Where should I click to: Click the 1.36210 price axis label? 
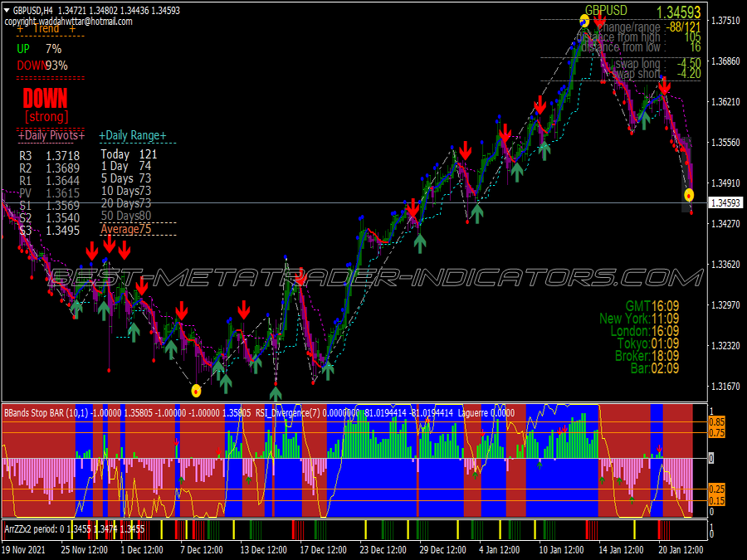725,101
